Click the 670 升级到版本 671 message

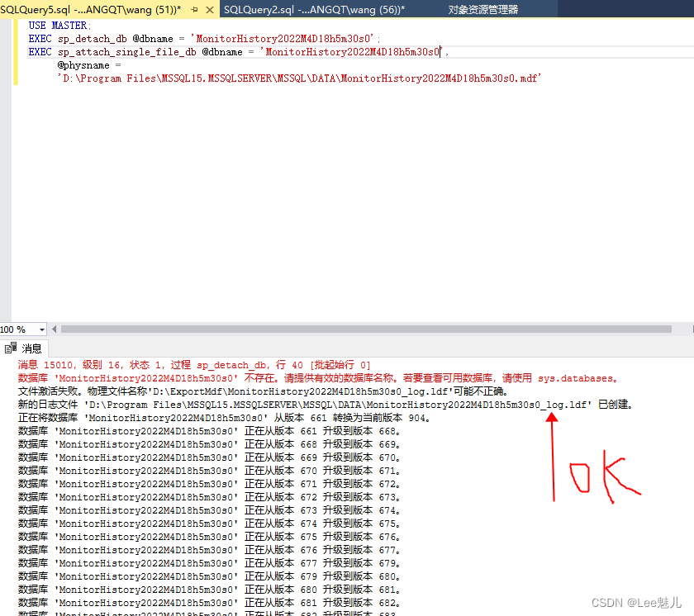click(209, 471)
